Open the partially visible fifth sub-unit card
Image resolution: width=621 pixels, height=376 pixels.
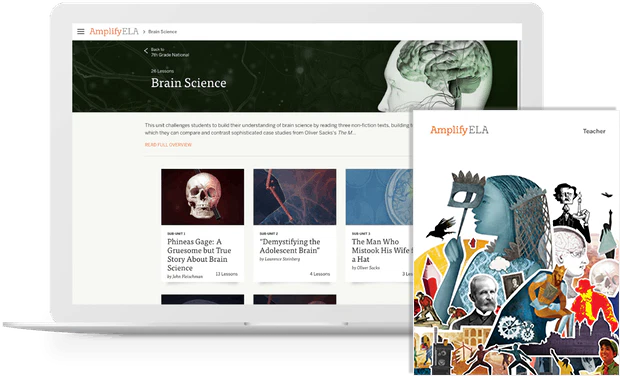(x=295, y=300)
